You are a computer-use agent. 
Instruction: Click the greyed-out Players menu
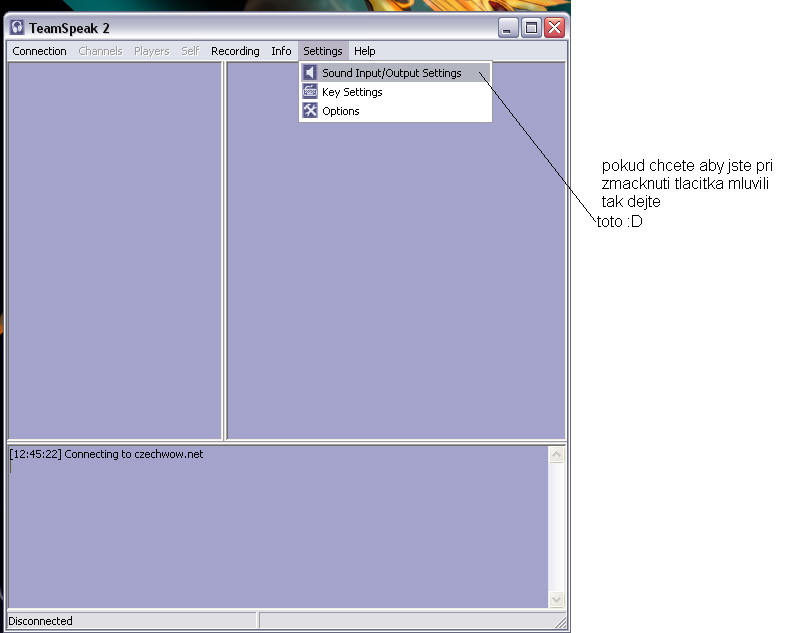point(152,51)
